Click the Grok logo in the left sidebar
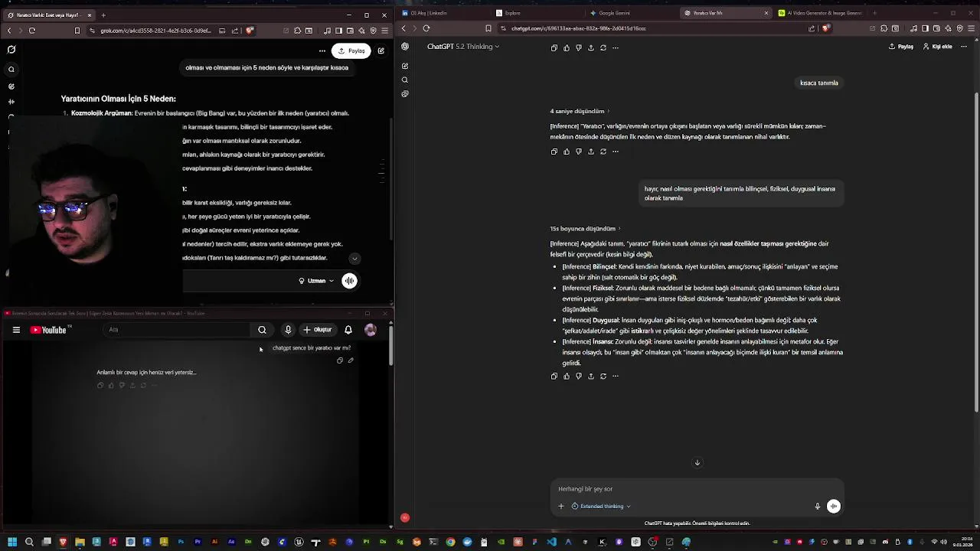Viewport: 980px width, 551px height. (x=11, y=50)
